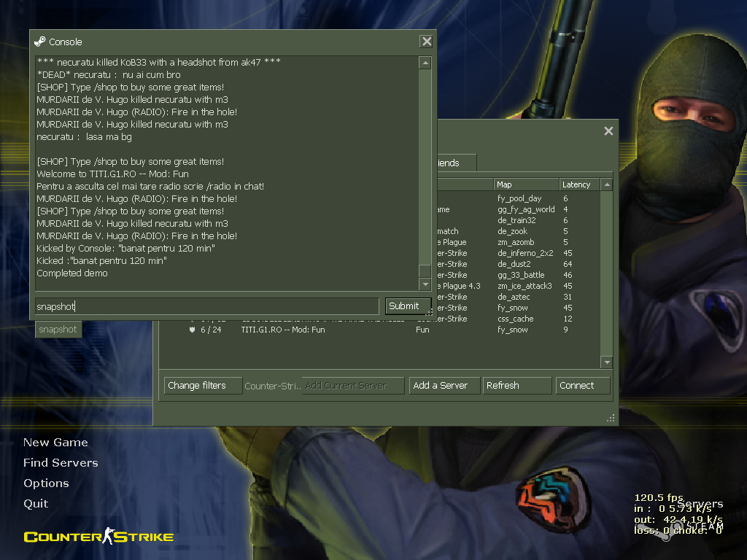
Task: Connect to the selected server
Action: point(583,385)
